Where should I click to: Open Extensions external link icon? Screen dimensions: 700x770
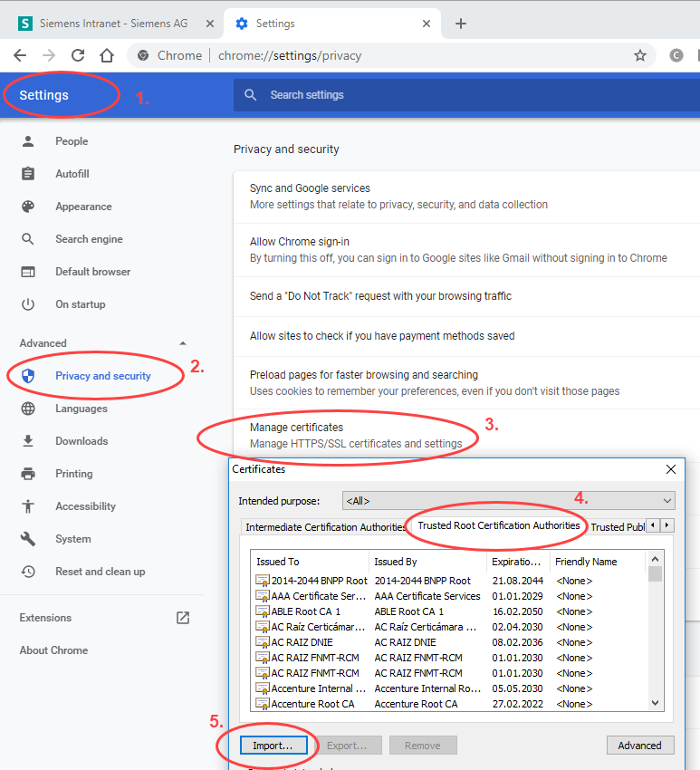coord(183,618)
